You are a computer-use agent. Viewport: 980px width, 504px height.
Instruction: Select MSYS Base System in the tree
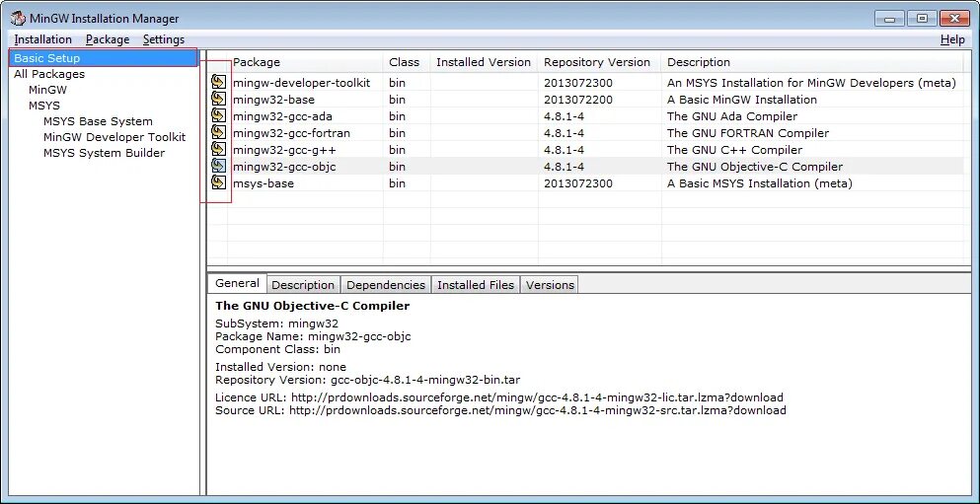point(98,121)
